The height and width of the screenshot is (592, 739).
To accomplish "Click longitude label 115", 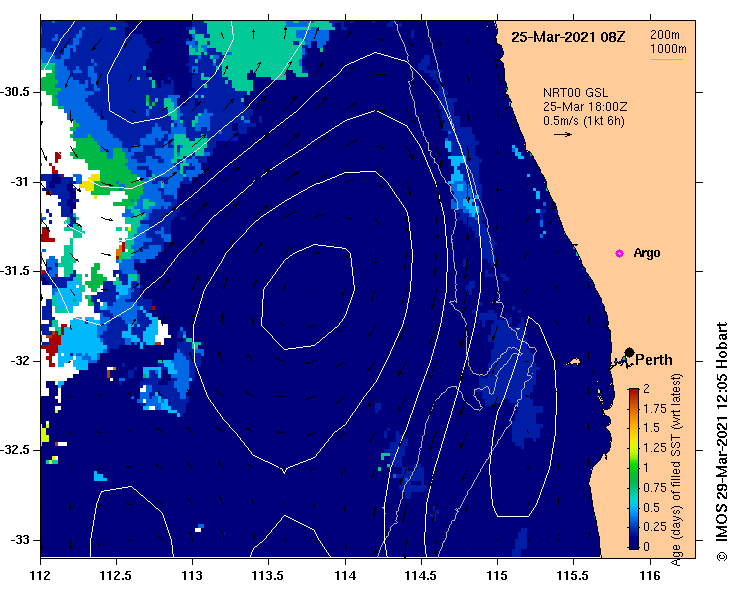I will point(497,576).
